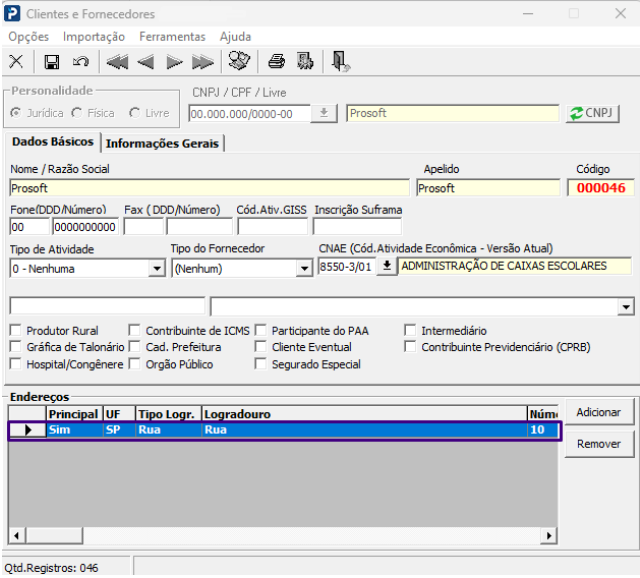Click the Apelido input field

[488, 188]
